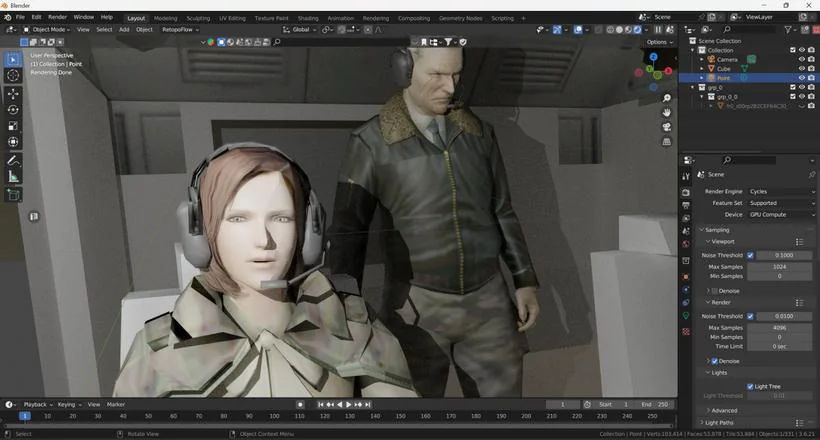The width and height of the screenshot is (820, 440).
Task: Switch to Geometry Nodes workspace tab
Action: pyautogui.click(x=461, y=18)
